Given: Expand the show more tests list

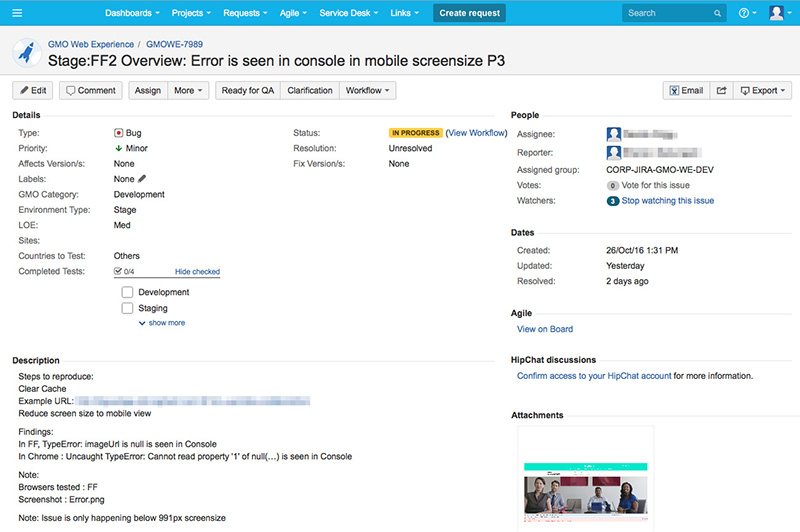Looking at the screenshot, I should tap(166, 323).
